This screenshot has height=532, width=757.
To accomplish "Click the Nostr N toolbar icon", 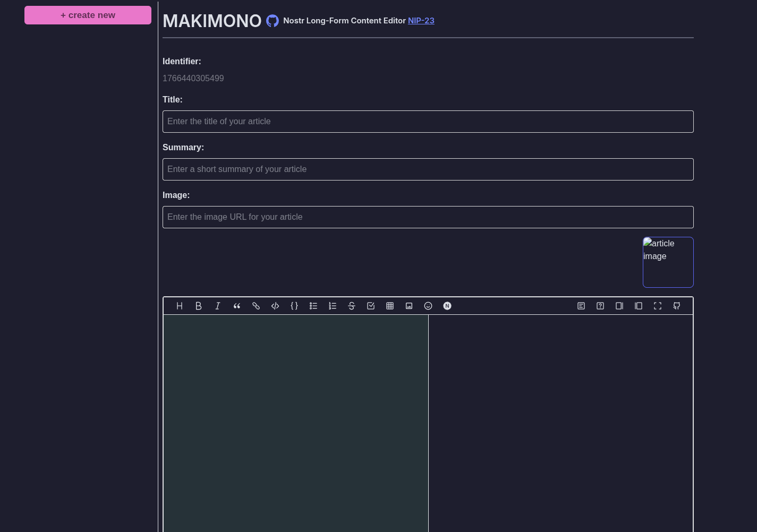I will click(447, 306).
